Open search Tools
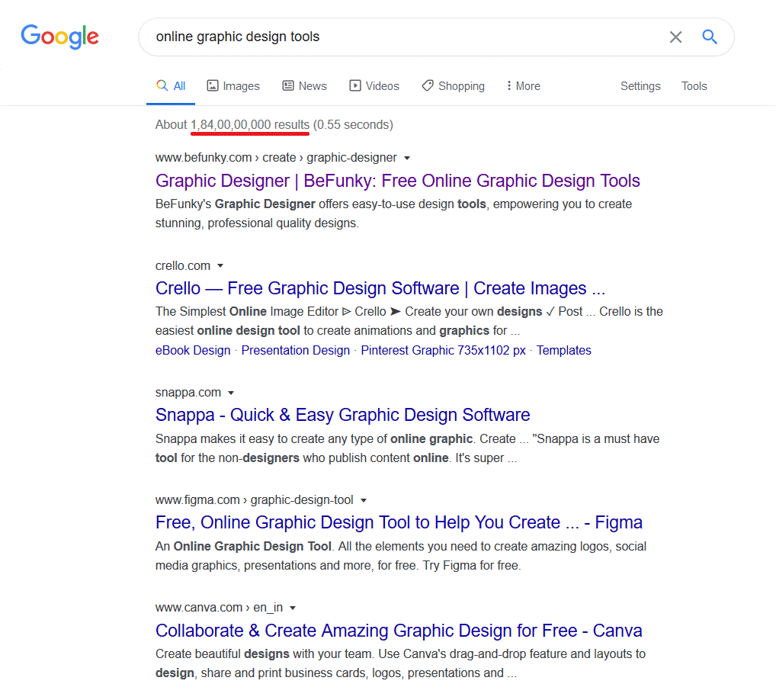The height and width of the screenshot is (700, 776). coord(694,86)
